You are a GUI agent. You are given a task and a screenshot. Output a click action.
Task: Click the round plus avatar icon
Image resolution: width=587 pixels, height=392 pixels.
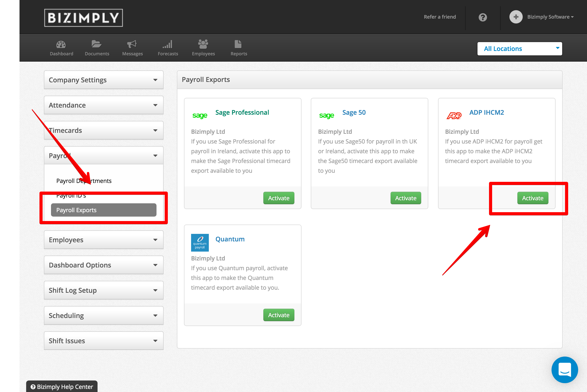[516, 17]
